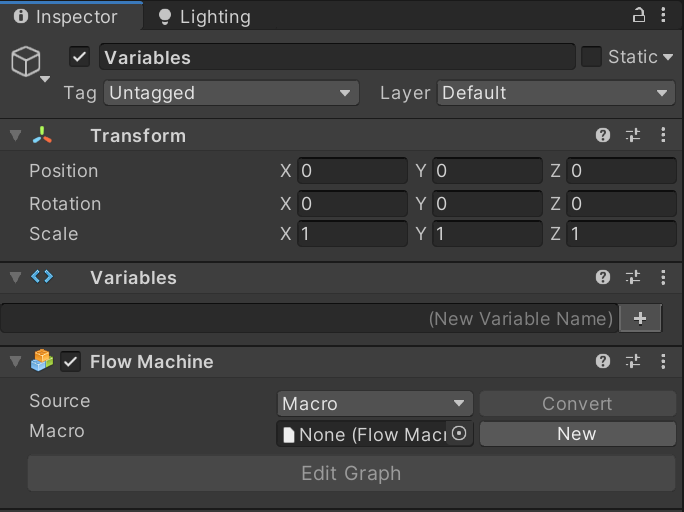Screen dimensions: 684x512
Task: Open Flow Machine help reference
Action: (603, 362)
